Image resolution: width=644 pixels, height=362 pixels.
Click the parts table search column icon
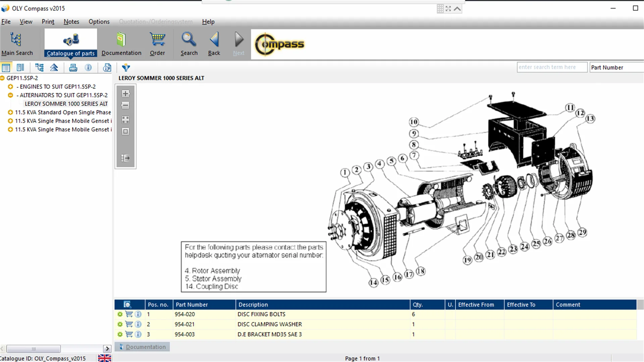coord(127,304)
